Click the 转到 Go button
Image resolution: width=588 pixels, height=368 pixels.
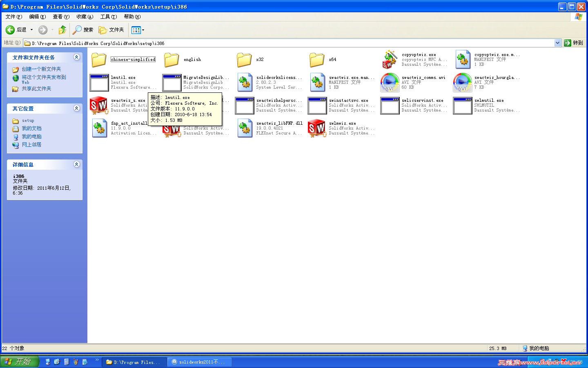[x=574, y=43]
